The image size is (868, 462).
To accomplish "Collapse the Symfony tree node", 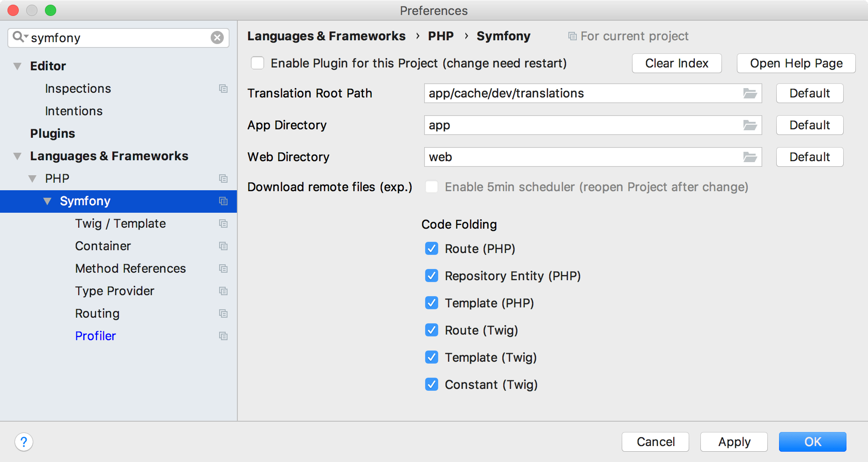I will (x=47, y=201).
